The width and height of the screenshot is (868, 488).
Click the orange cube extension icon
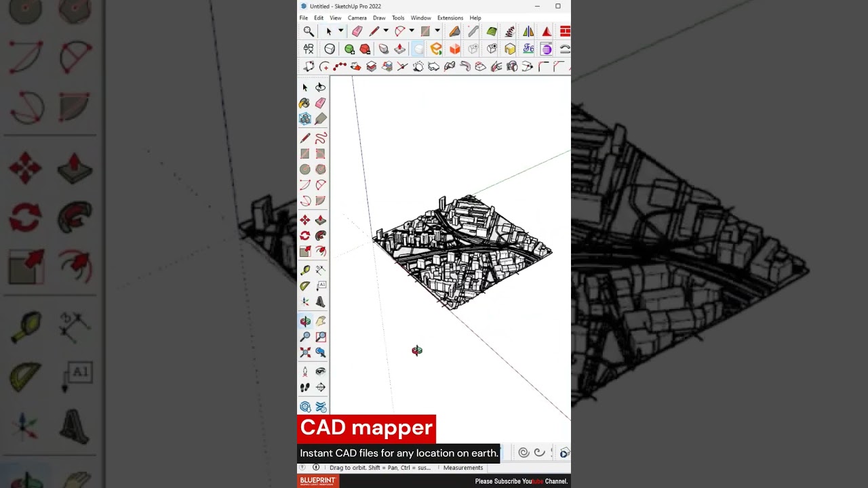455,49
